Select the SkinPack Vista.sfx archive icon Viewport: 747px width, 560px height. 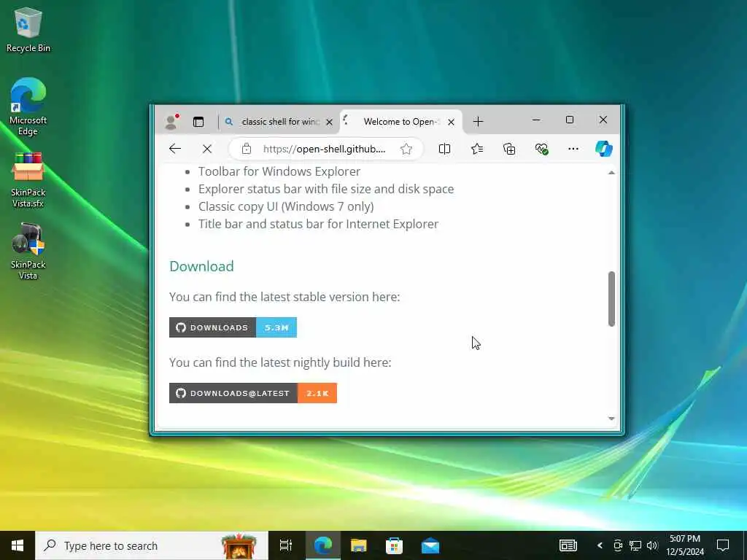[x=28, y=180]
